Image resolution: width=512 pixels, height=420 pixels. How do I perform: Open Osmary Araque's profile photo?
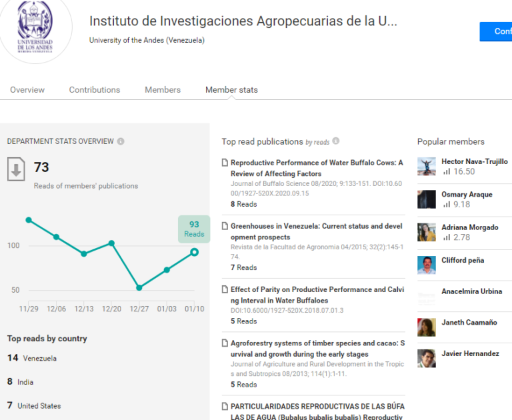coord(427,199)
